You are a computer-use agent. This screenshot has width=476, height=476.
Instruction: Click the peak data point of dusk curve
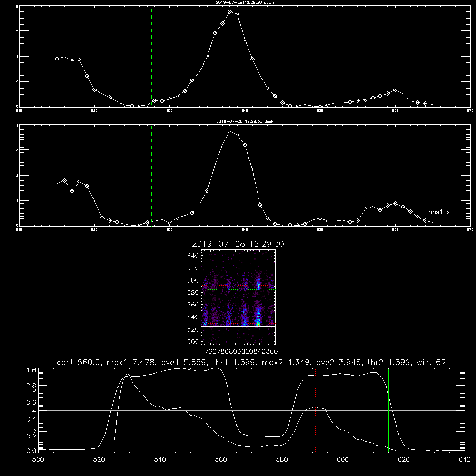coord(230,131)
